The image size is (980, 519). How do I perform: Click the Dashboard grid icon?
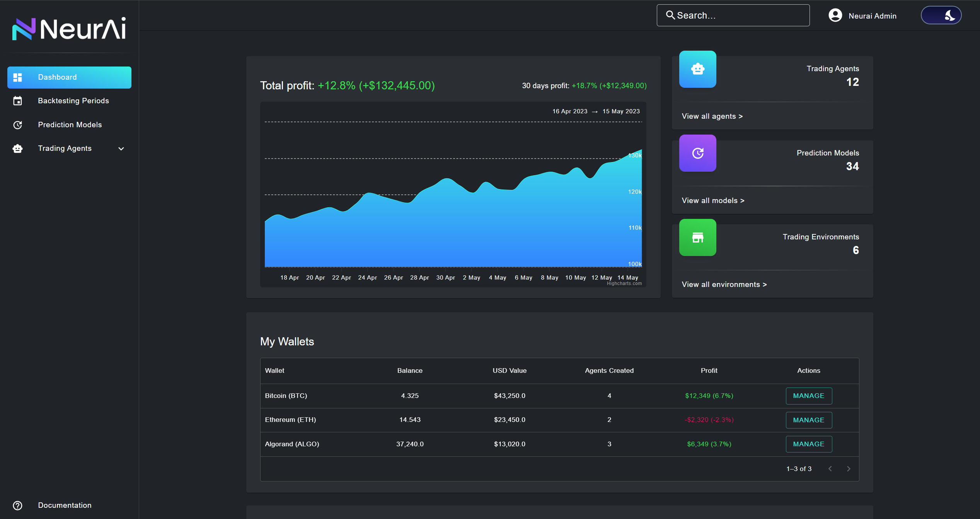pos(18,77)
